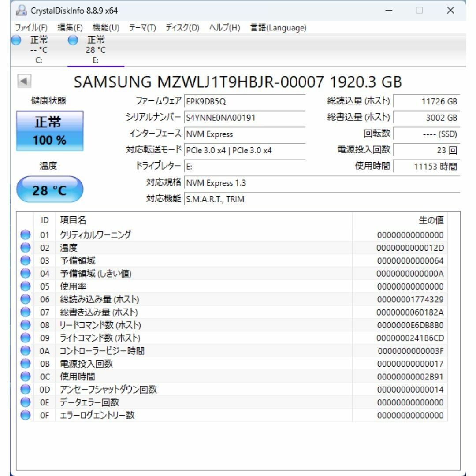
Task: Click the ID column header
Action: [45, 220]
